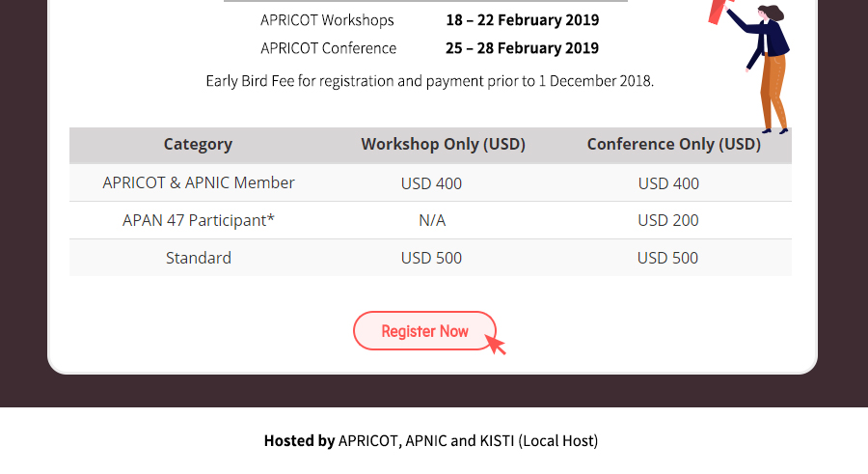868x474 pixels.
Task: Click USD 400 in the Workshop Only column
Action: tap(431, 183)
